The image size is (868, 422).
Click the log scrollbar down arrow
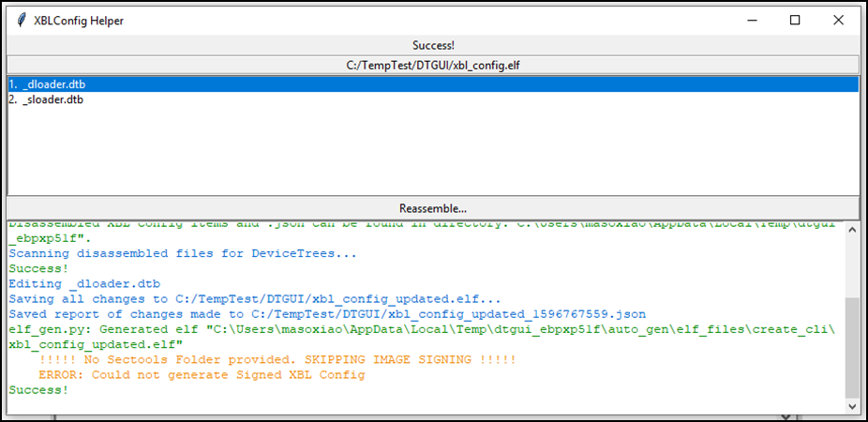[x=852, y=406]
